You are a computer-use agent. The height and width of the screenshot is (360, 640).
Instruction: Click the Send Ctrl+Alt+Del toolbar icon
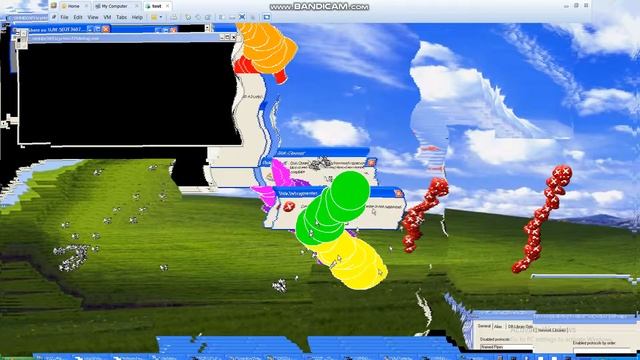click(174, 17)
